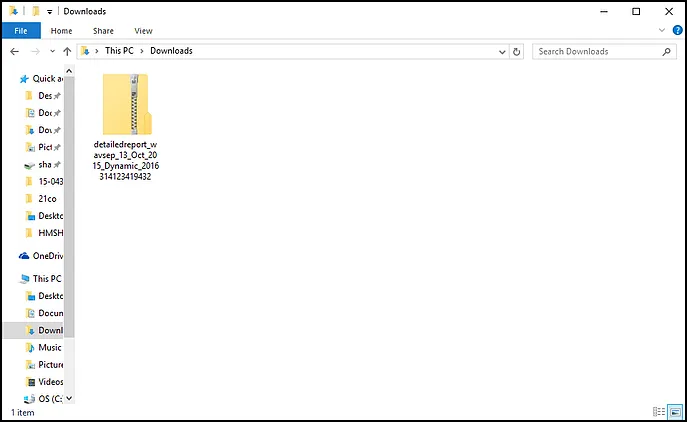Expand address bar history dropdown
This screenshot has height=422, width=687.
502,52
